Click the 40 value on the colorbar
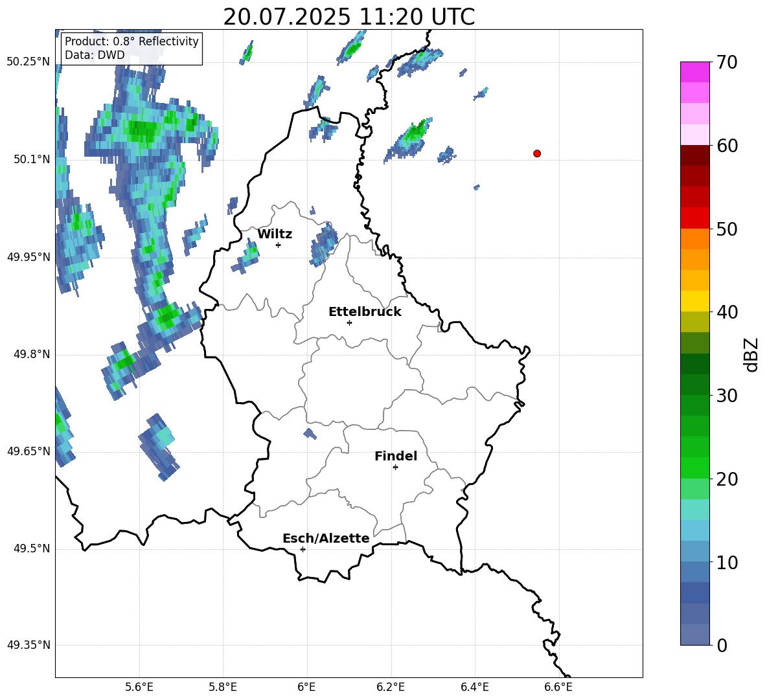 (727, 312)
